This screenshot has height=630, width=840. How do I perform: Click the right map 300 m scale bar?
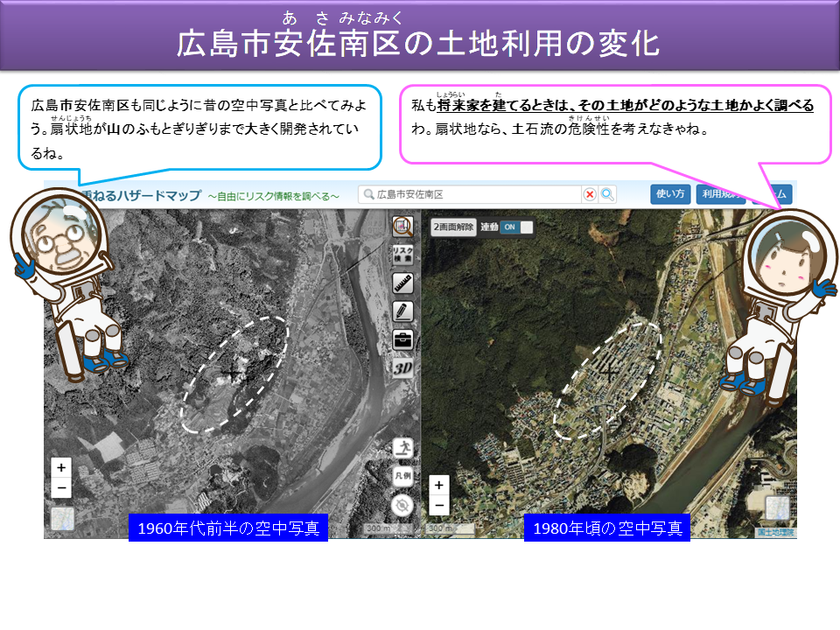(x=450, y=528)
